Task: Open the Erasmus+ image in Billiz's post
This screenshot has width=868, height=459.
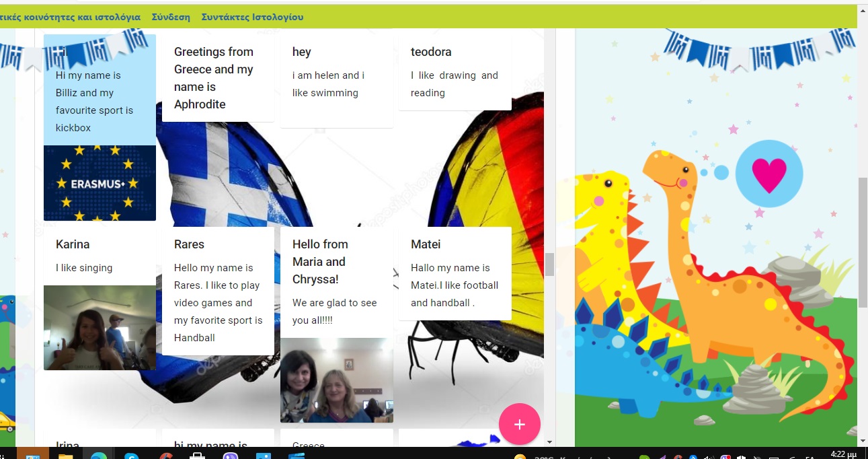Action: (100, 183)
